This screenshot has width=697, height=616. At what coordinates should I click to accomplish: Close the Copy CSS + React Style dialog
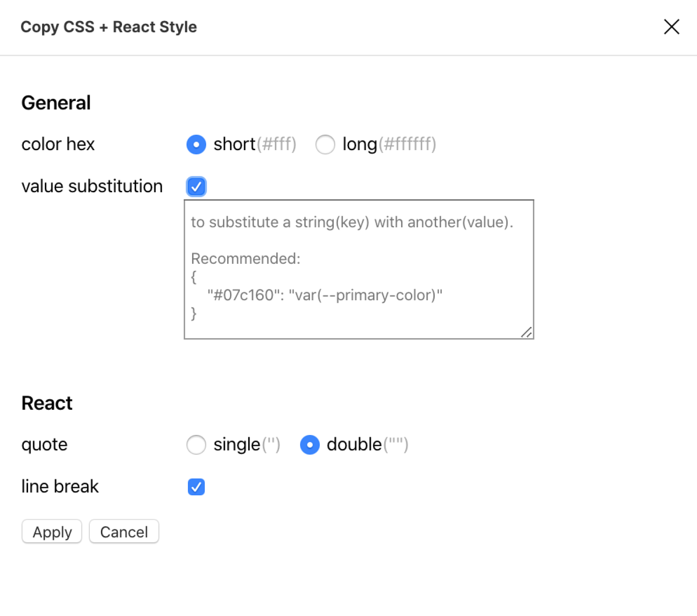(671, 27)
